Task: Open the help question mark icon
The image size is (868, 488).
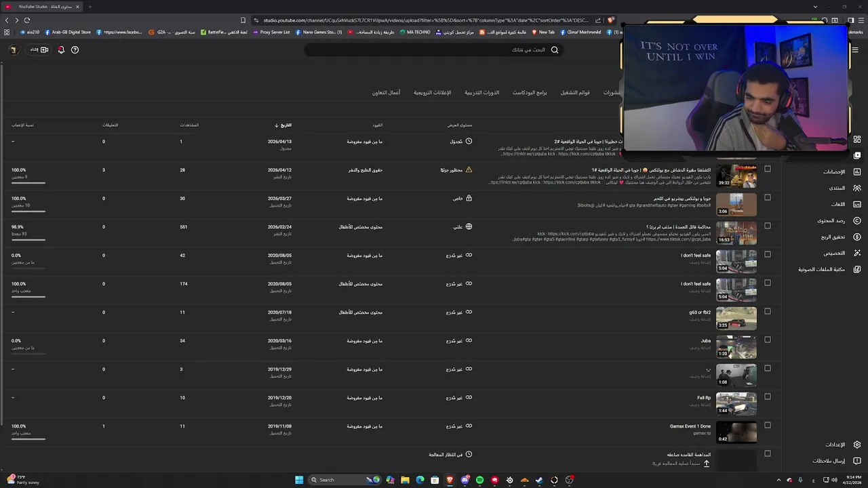Action: 75,49
